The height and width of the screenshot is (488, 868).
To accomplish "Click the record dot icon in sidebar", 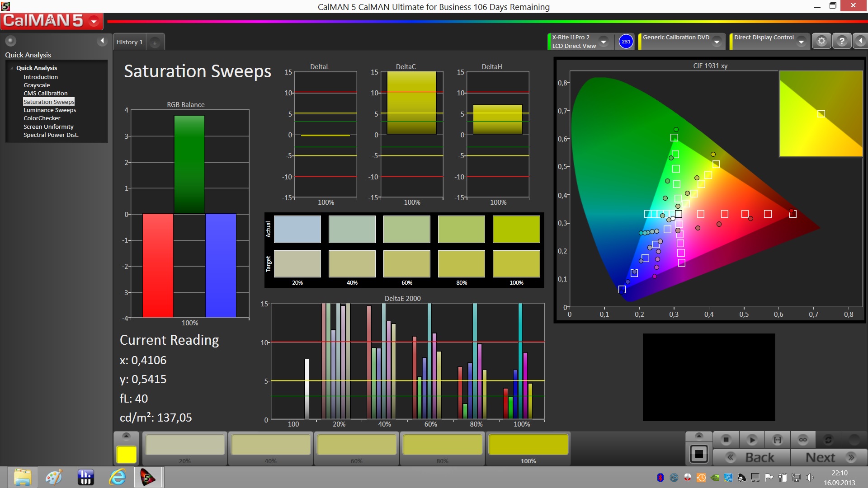I will click(10, 41).
